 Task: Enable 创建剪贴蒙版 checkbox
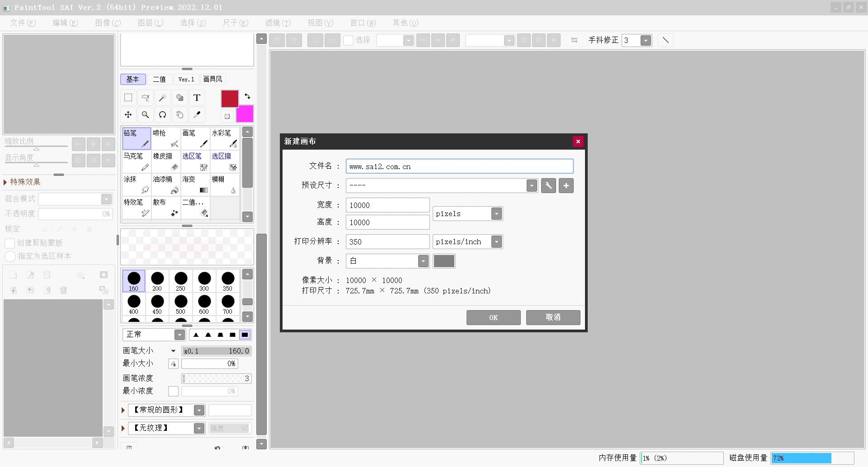coord(9,243)
